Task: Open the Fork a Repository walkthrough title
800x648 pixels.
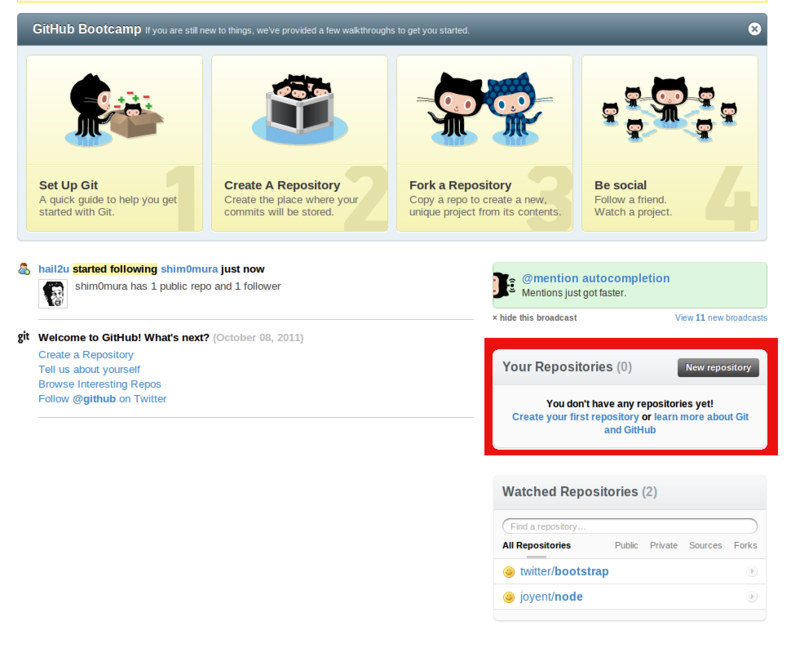Action: click(x=460, y=185)
